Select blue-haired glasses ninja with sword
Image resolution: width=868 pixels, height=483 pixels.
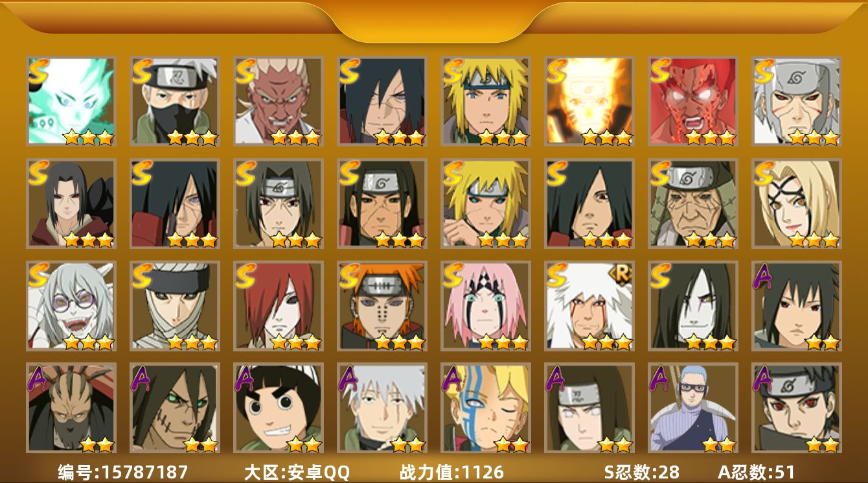pos(692,408)
